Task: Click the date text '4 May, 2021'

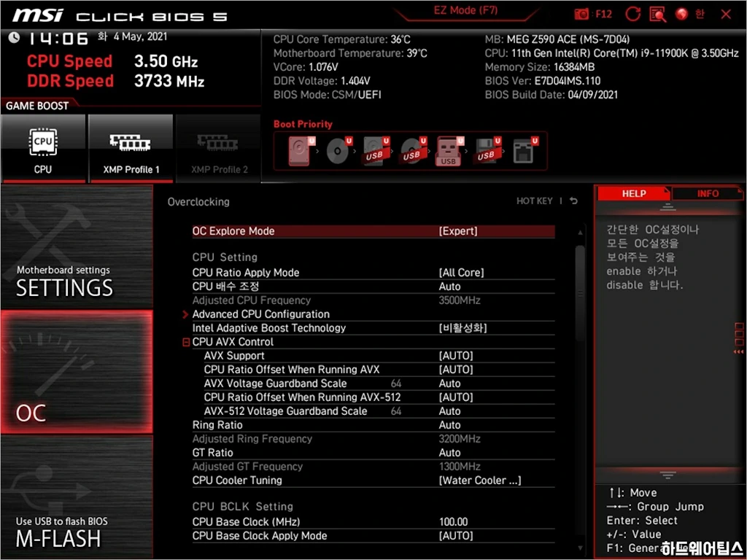Action: (140, 36)
